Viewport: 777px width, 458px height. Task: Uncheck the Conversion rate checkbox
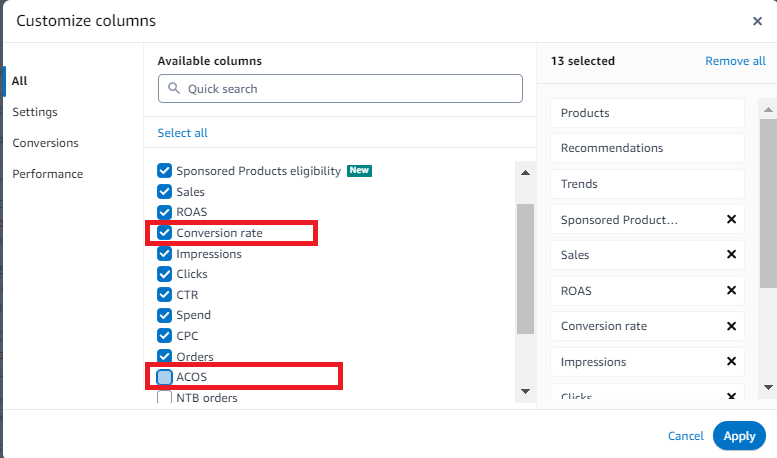165,233
